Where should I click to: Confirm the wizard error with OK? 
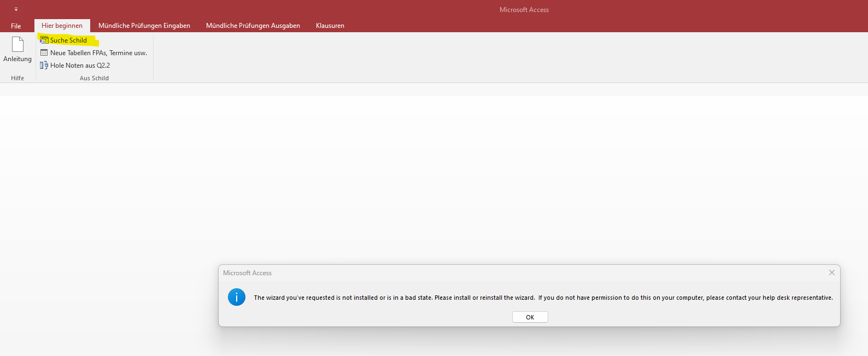pos(530,317)
